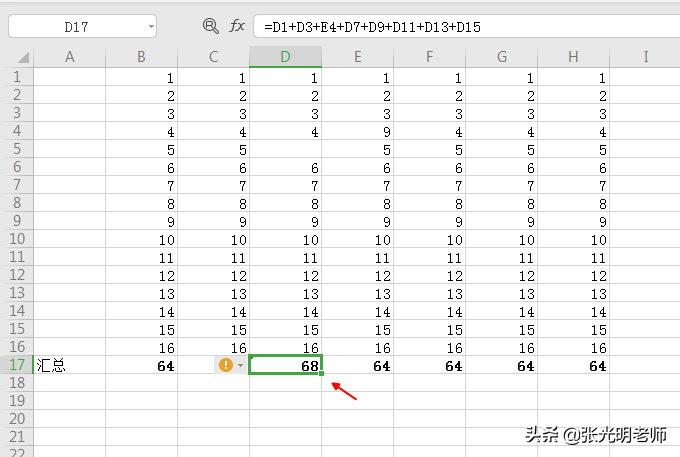Screen dimensions: 680x457
Task: Click cell H2 containing 2
Action: tap(573, 95)
